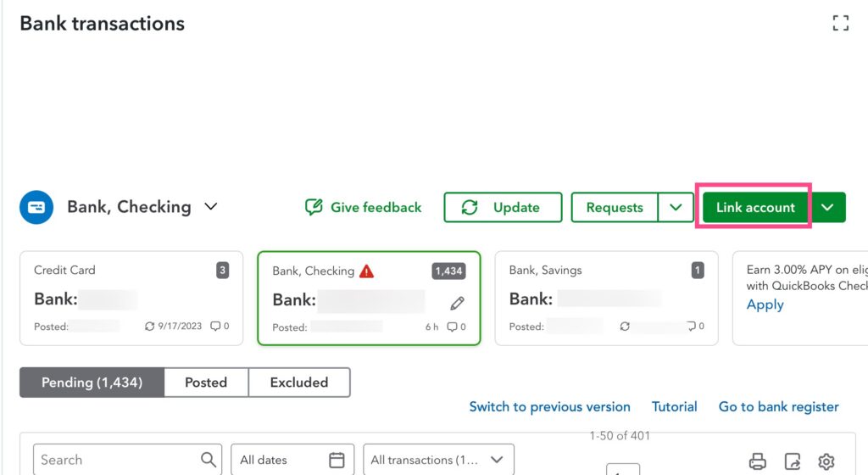
Task: Select the Bank, Savings account card
Action: pos(606,299)
